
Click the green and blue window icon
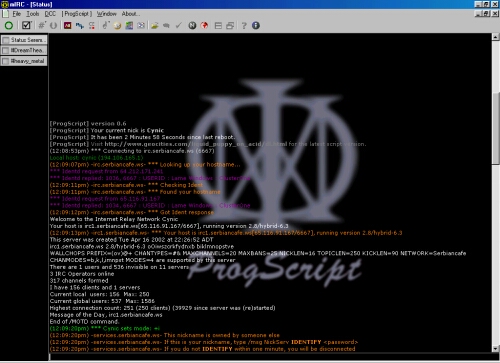point(129,25)
